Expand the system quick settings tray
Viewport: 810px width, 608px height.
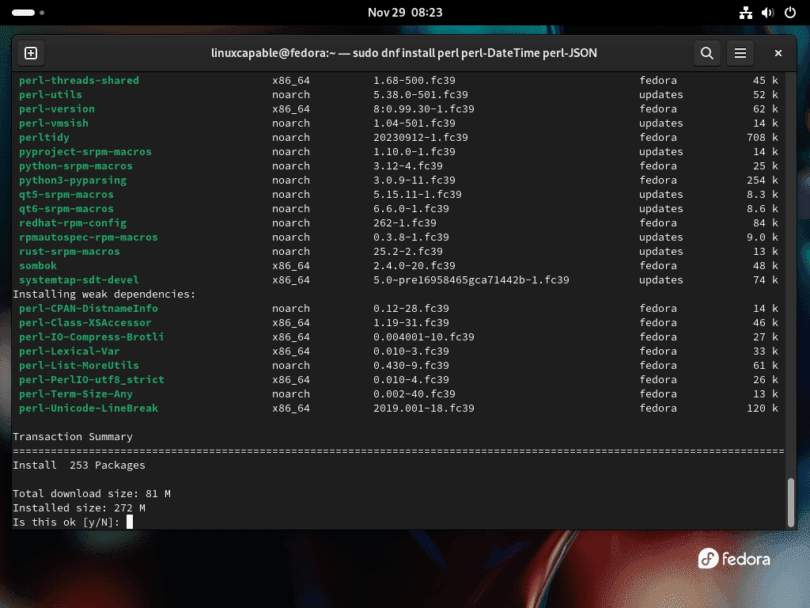[766, 13]
